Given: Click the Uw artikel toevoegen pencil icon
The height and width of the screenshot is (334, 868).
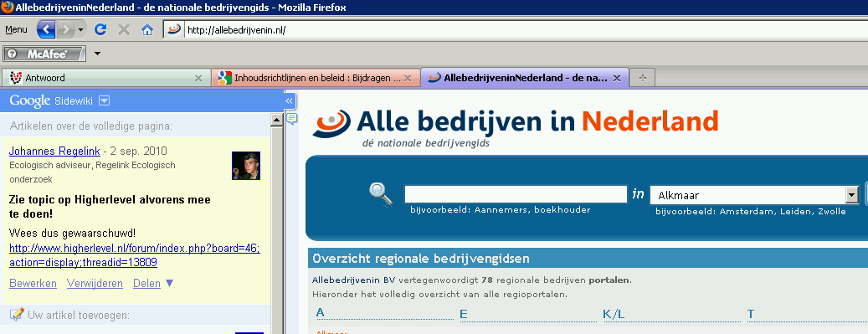Looking at the screenshot, I should coord(18,315).
